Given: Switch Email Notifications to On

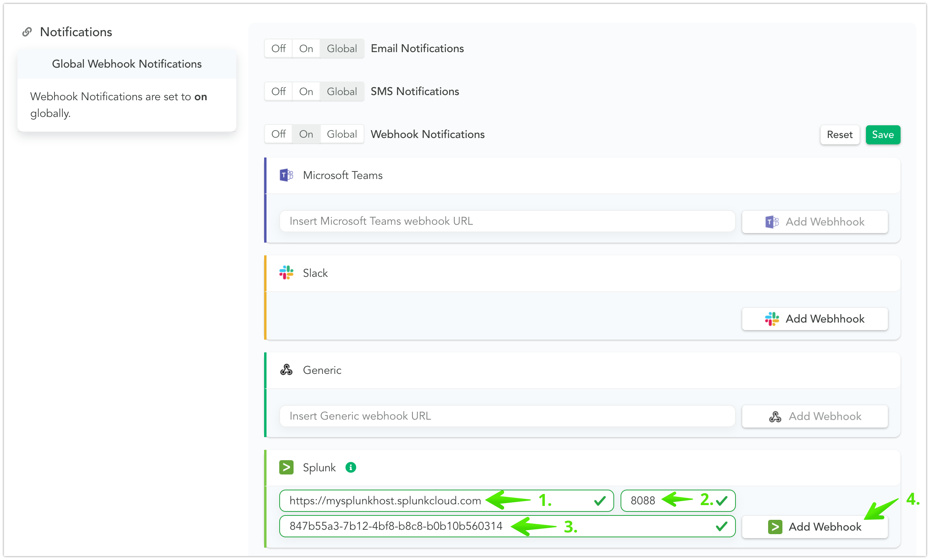Looking at the screenshot, I should tap(306, 49).
